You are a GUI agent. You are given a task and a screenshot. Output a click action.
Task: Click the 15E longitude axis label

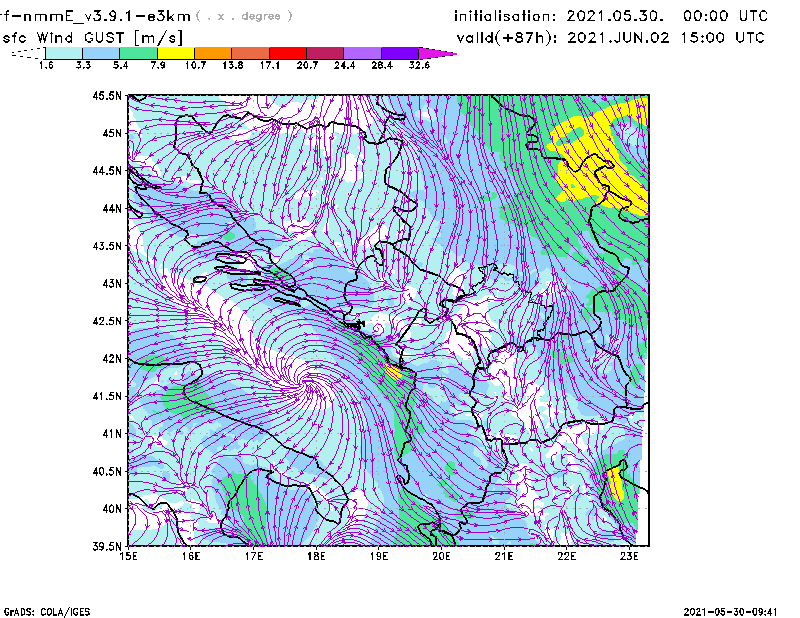click(x=129, y=555)
